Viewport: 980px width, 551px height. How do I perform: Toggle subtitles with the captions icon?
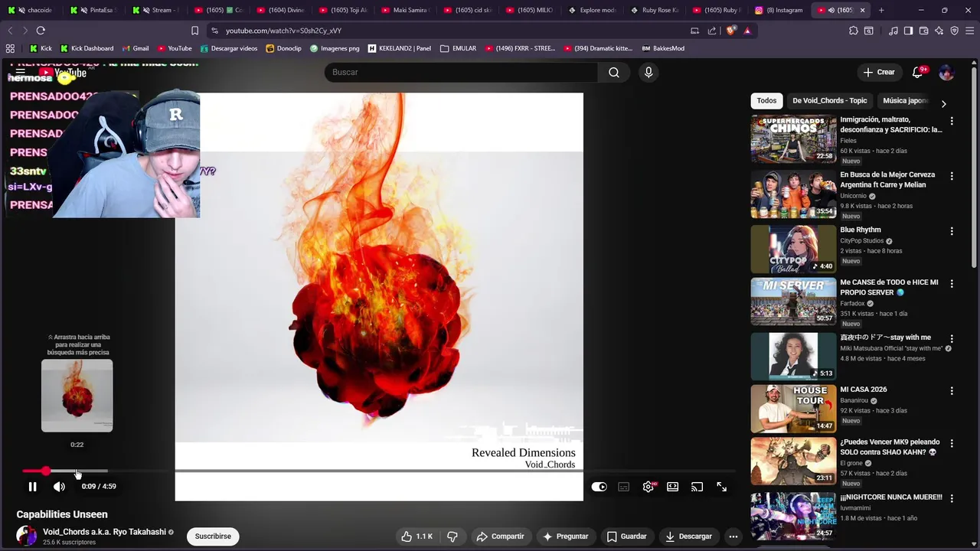click(624, 487)
